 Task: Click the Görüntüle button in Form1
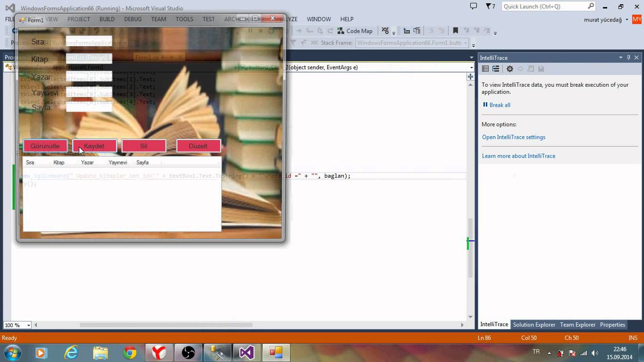coord(45,146)
